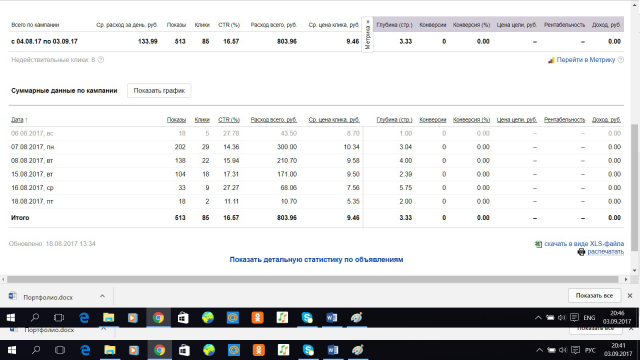Expand chevron menu next to fully visible Портфолио.docx
The width and height of the screenshot is (640, 360).
(x=102, y=296)
